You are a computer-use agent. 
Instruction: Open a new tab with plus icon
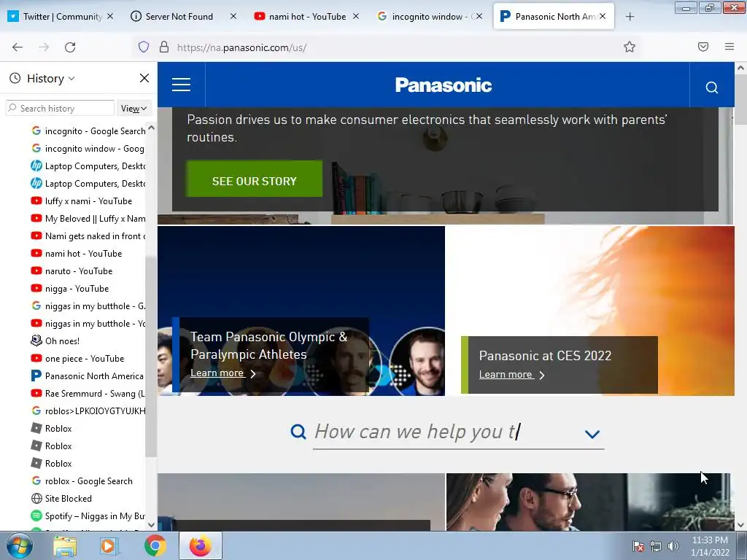click(630, 17)
